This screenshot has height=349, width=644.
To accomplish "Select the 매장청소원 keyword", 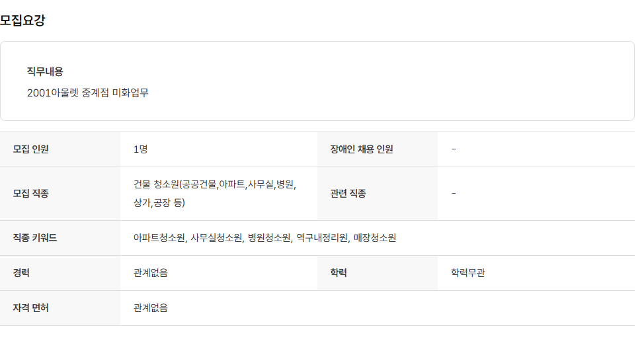I will click(375, 238).
